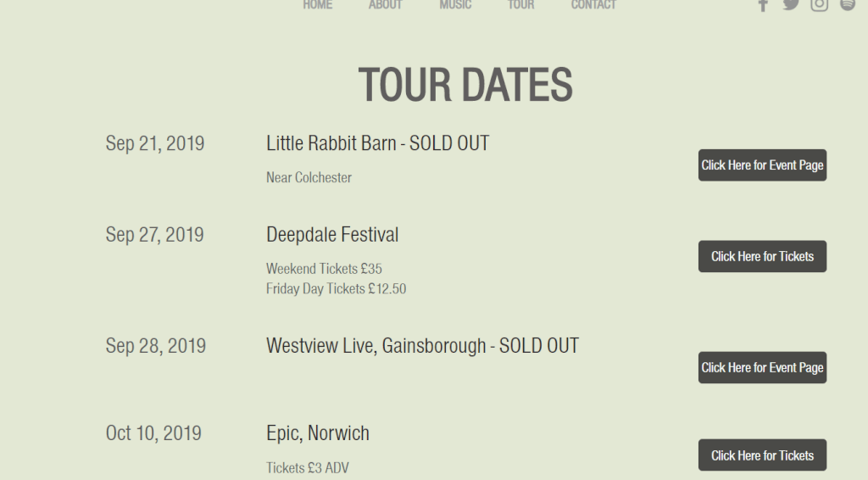The image size is (868, 480).
Task: Go to the HOME nav item
Action: pyautogui.click(x=318, y=5)
